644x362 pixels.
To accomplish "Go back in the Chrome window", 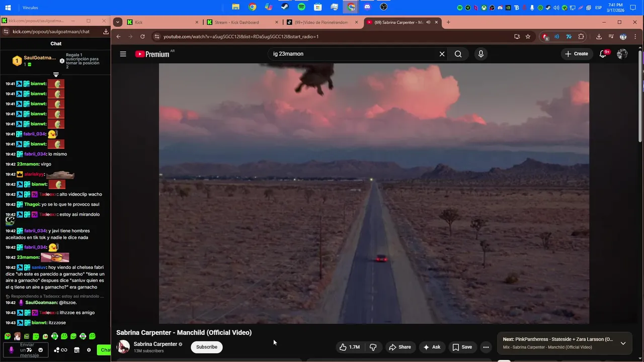I will tap(118, 36).
